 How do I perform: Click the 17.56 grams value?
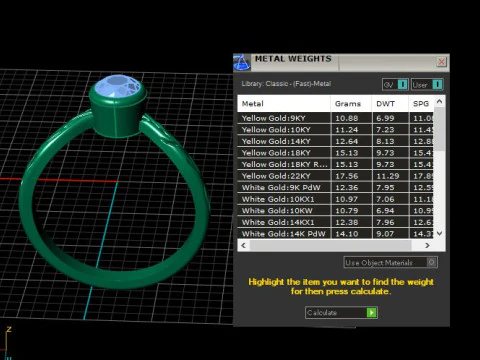click(x=347, y=176)
